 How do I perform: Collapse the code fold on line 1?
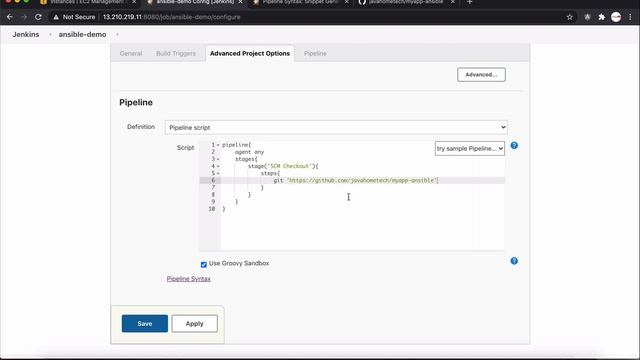[218, 145]
